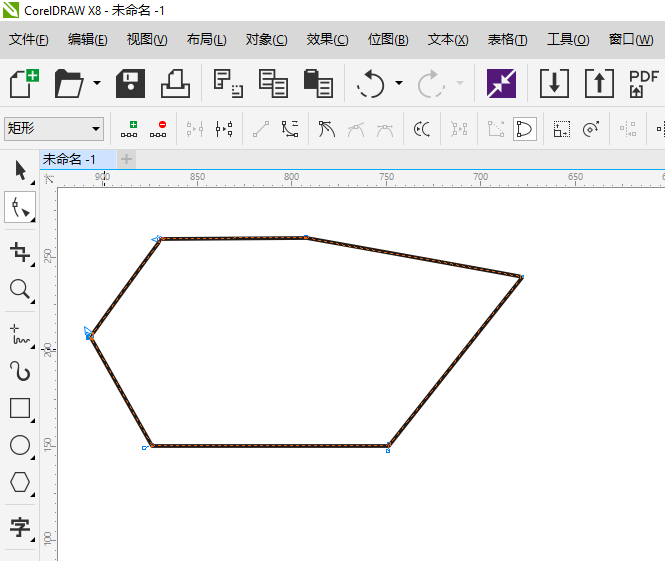665x561 pixels.
Task: Click the rightmost node of the polygon
Action: [x=521, y=276]
